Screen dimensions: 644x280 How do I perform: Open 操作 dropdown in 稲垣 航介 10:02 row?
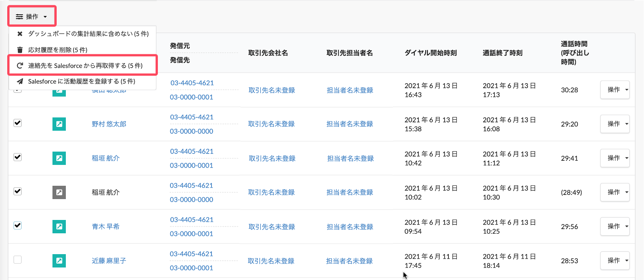615,192
